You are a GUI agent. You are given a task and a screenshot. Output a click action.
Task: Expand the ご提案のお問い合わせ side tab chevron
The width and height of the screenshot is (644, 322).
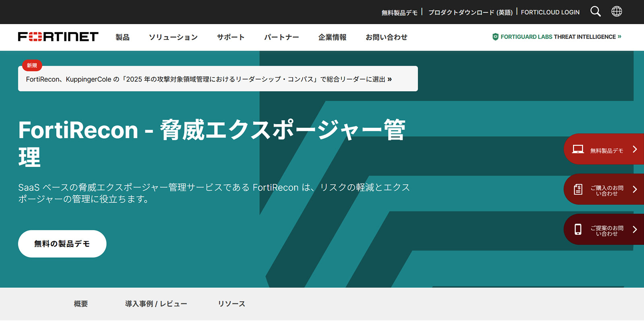(x=635, y=229)
